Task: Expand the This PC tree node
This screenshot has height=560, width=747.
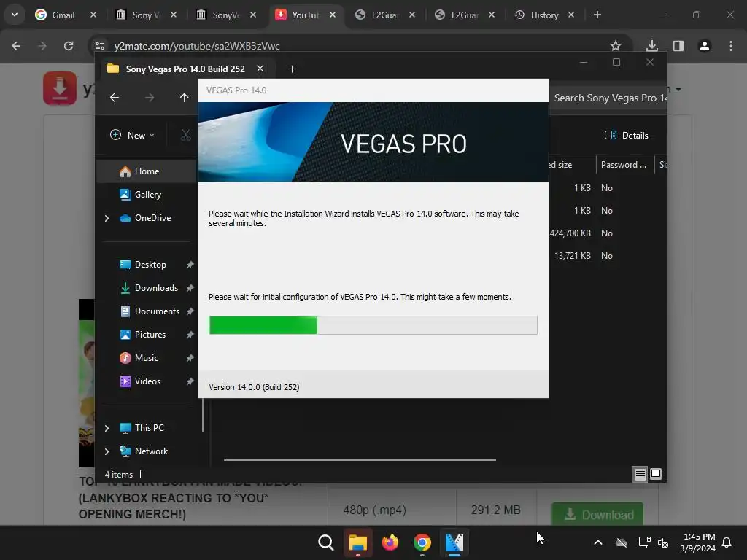Action: (x=107, y=428)
